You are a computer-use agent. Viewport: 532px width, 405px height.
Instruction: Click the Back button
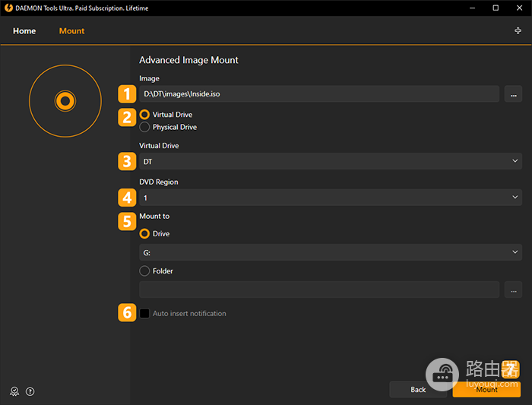pyautogui.click(x=418, y=389)
